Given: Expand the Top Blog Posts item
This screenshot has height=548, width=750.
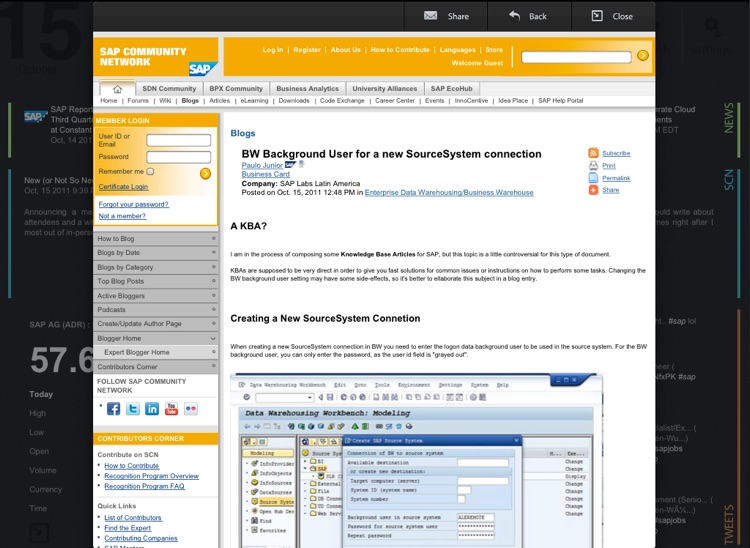Looking at the screenshot, I should pyautogui.click(x=156, y=281).
